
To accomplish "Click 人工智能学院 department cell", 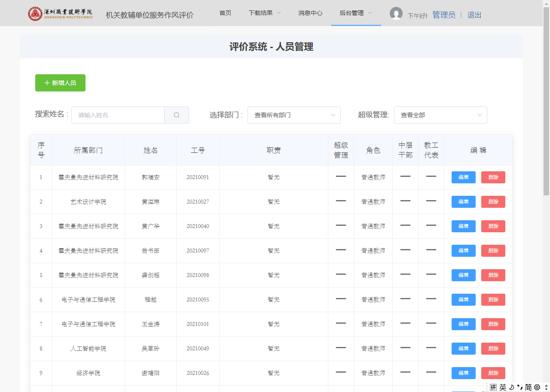I will (88, 349).
